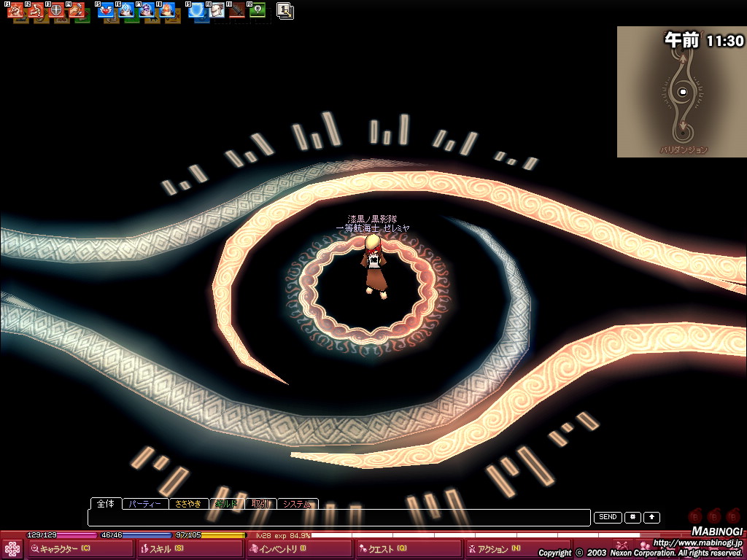Image resolution: width=747 pixels, height=560 pixels.
Task: Click the pink HP bar 129/129
Action: tap(62, 535)
